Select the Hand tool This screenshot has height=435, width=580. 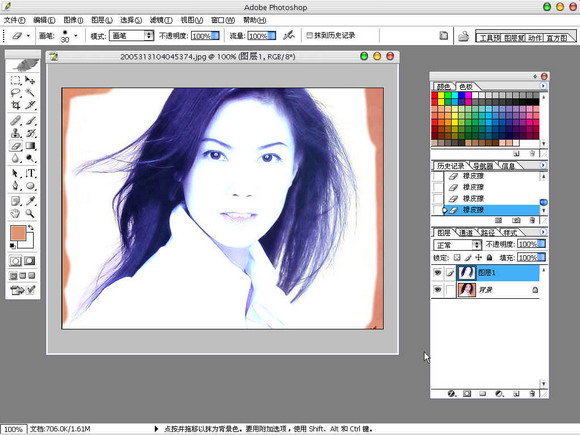tap(16, 213)
